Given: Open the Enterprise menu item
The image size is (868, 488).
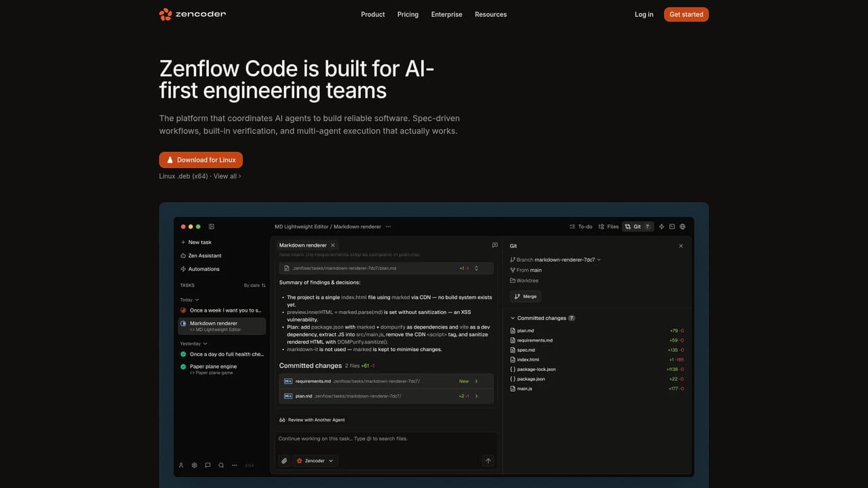Looking at the screenshot, I should pyautogui.click(x=446, y=14).
